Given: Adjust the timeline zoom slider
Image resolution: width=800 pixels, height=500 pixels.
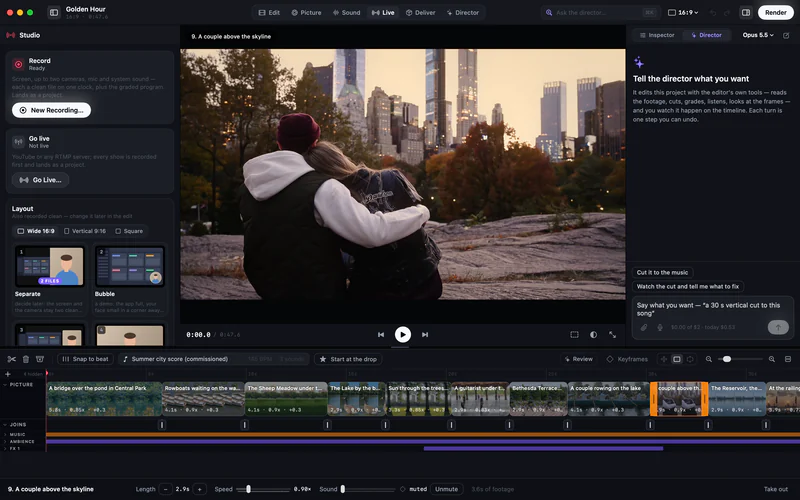Looking at the screenshot, I should pos(740,359).
